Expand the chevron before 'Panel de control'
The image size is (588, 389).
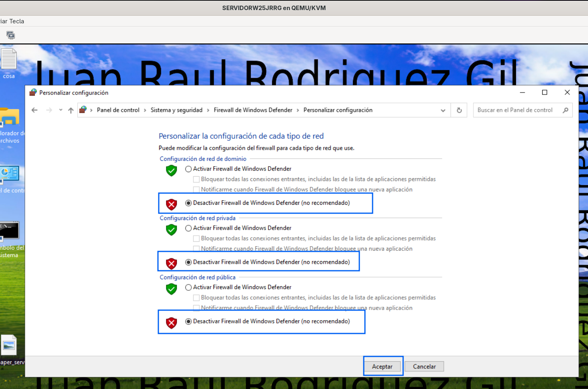point(92,110)
